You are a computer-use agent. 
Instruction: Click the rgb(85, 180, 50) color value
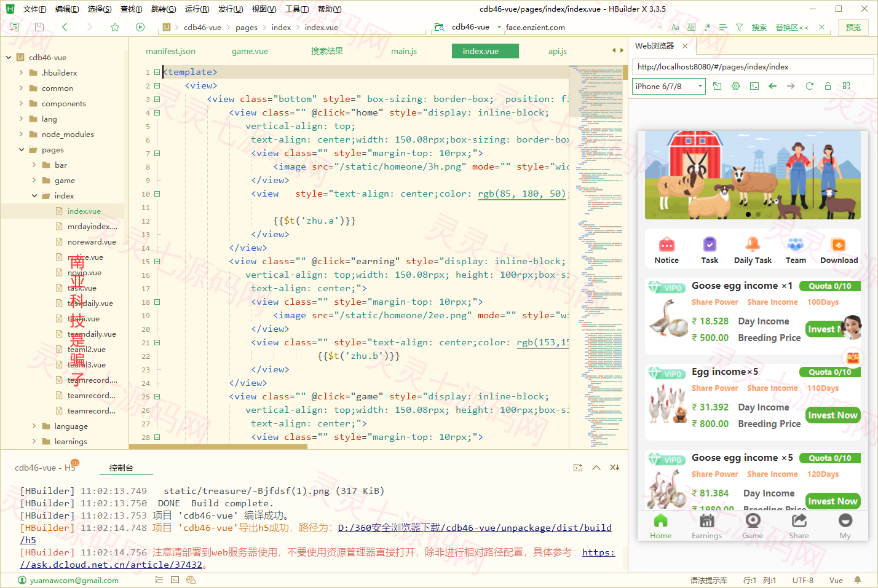[x=521, y=194]
